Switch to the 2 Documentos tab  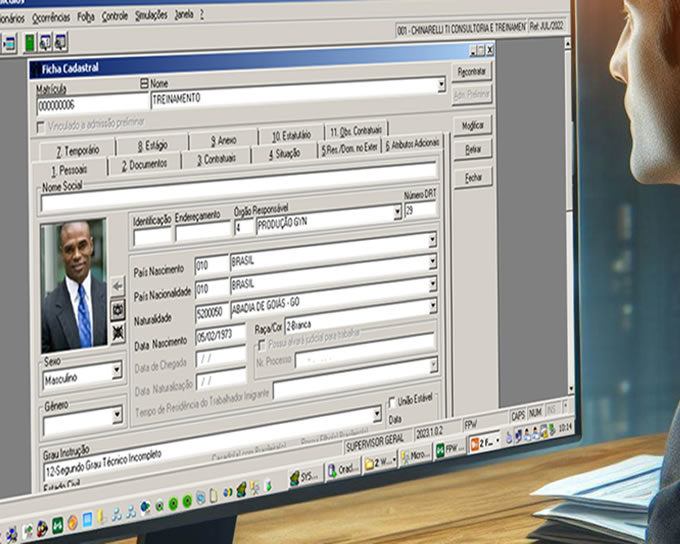pos(144,165)
